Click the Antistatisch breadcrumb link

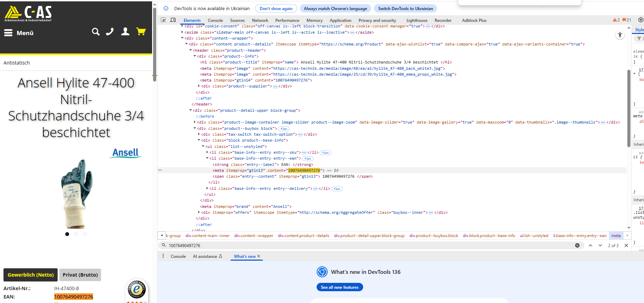tap(17, 63)
